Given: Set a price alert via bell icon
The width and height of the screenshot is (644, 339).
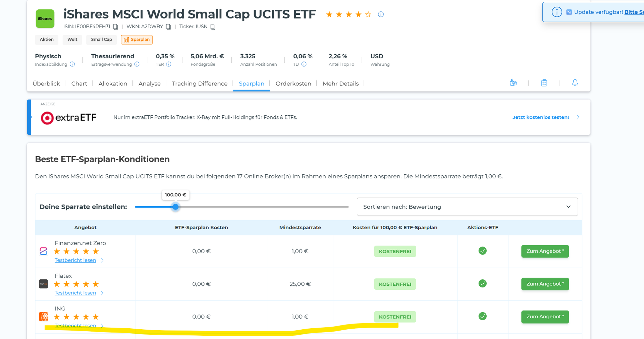Looking at the screenshot, I should (x=575, y=83).
